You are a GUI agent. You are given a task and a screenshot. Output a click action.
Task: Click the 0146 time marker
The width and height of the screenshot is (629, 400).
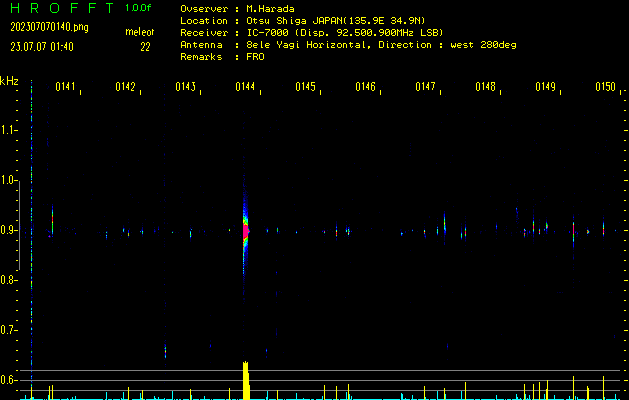click(x=366, y=88)
